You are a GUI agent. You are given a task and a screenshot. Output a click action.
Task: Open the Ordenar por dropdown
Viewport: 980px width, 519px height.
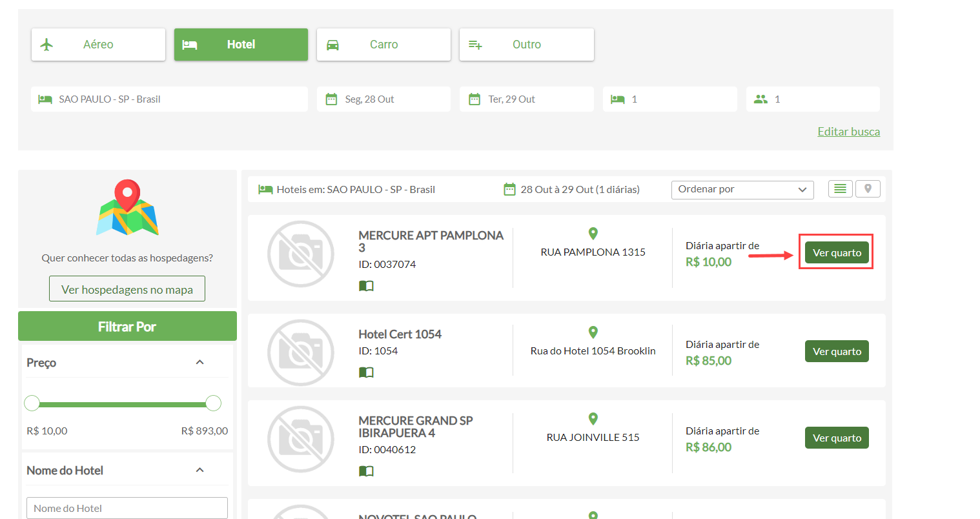742,190
